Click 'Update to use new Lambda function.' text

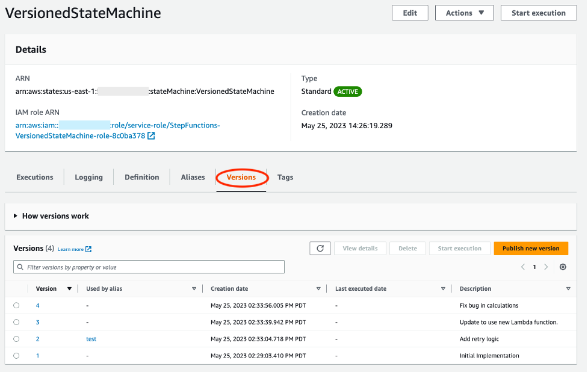pyautogui.click(x=509, y=323)
